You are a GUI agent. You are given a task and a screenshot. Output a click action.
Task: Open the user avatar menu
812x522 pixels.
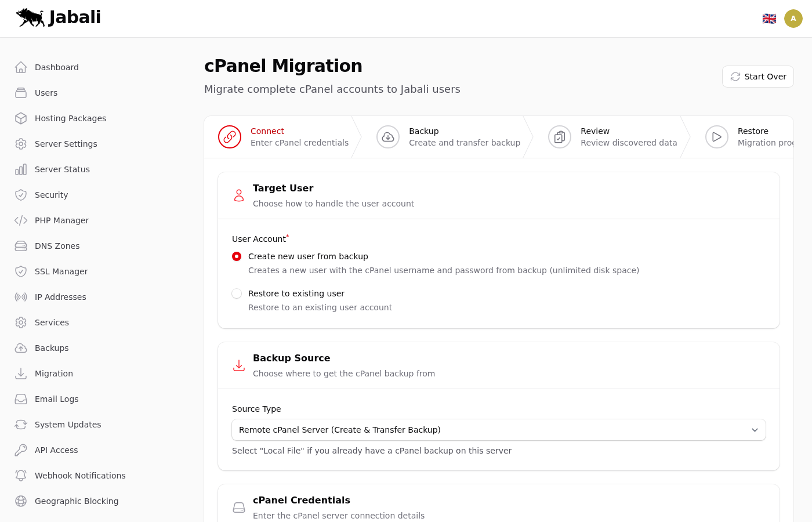point(793,19)
